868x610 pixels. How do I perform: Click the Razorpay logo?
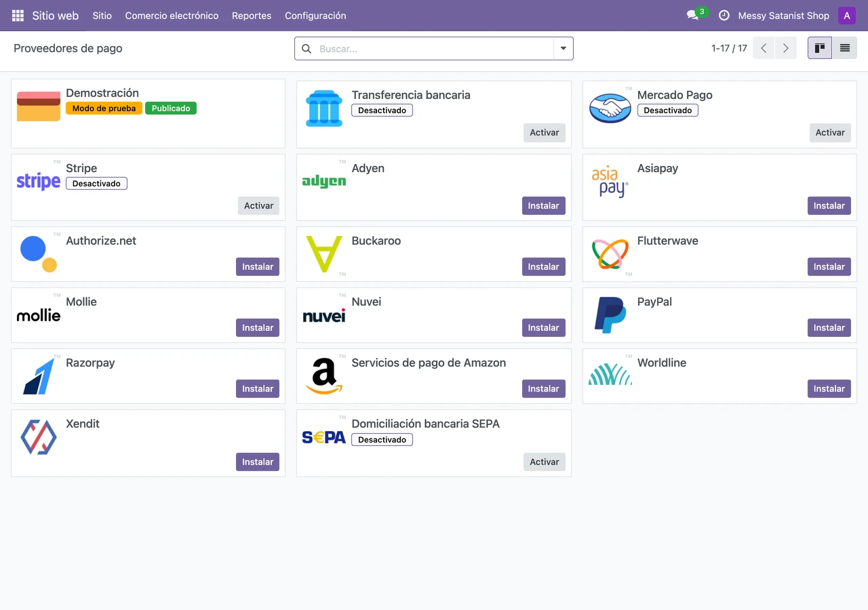pyautogui.click(x=39, y=376)
